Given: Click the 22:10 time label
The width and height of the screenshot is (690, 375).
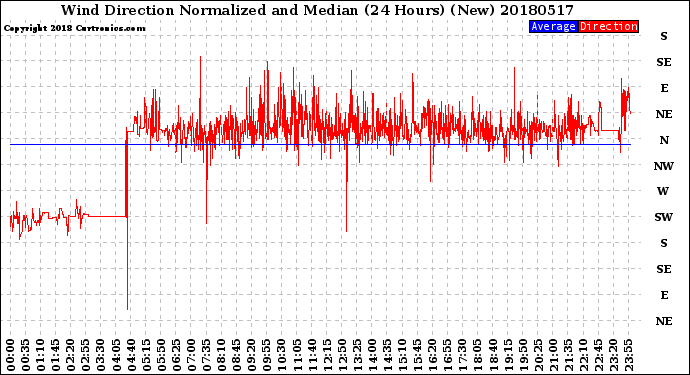Looking at the screenshot, I should tap(583, 355).
